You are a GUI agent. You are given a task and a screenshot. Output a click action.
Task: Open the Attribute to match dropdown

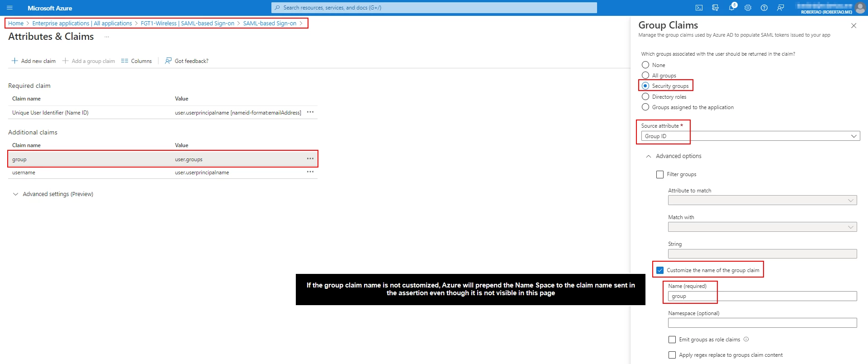(x=762, y=200)
